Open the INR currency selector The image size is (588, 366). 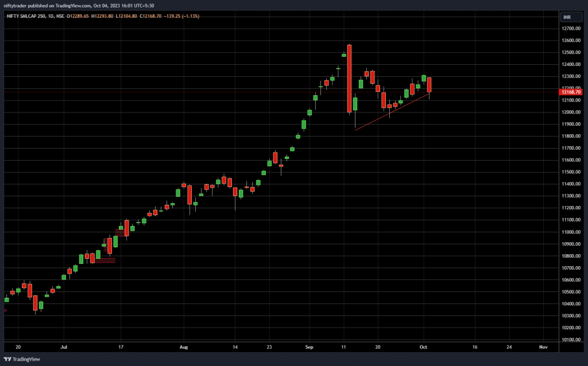pyautogui.click(x=571, y=17)
